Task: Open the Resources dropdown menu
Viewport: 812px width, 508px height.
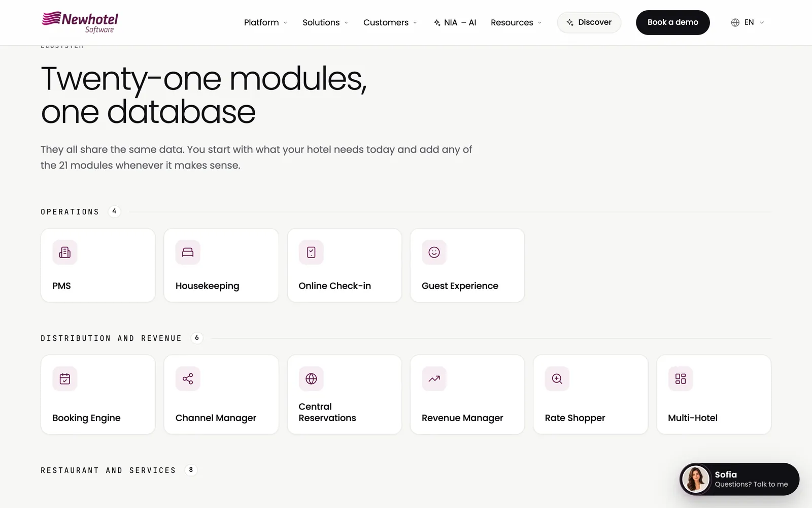Action: pos(516,22)
